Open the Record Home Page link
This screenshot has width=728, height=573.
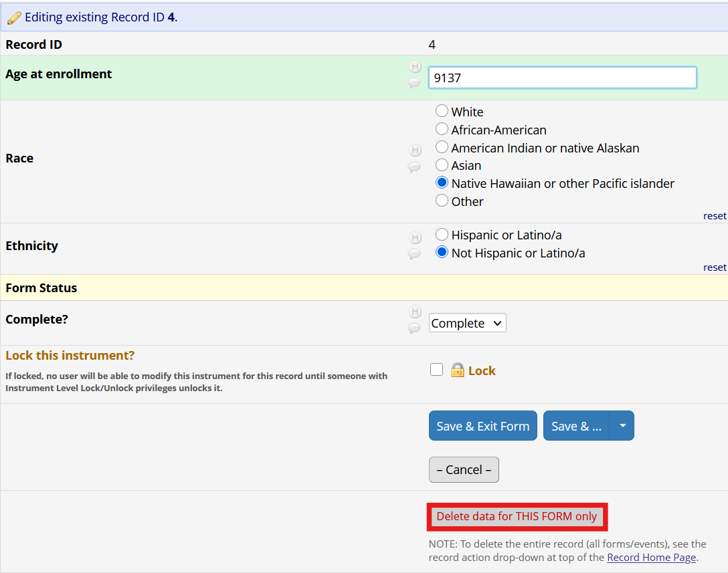(651, 557)
